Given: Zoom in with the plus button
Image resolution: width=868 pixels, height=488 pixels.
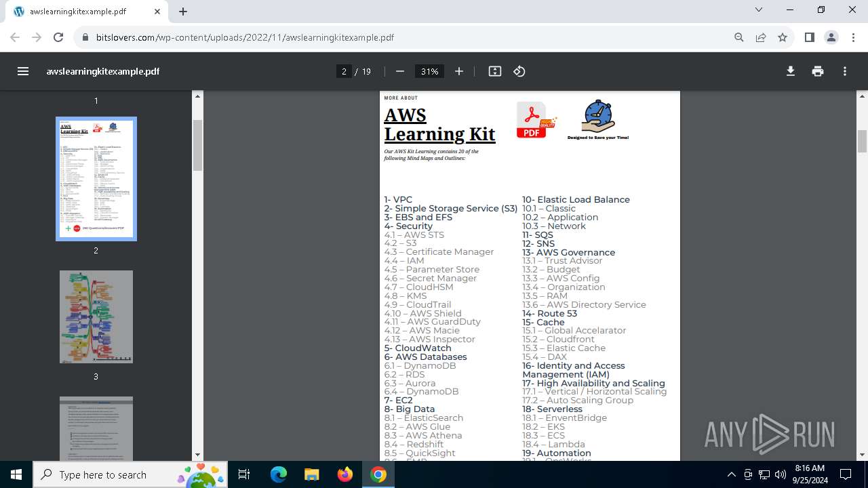Looking at the screenshot, I should pos(459,71).
